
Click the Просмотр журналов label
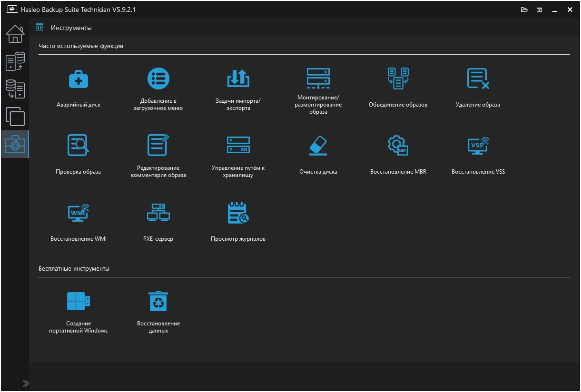click(238, 239)
